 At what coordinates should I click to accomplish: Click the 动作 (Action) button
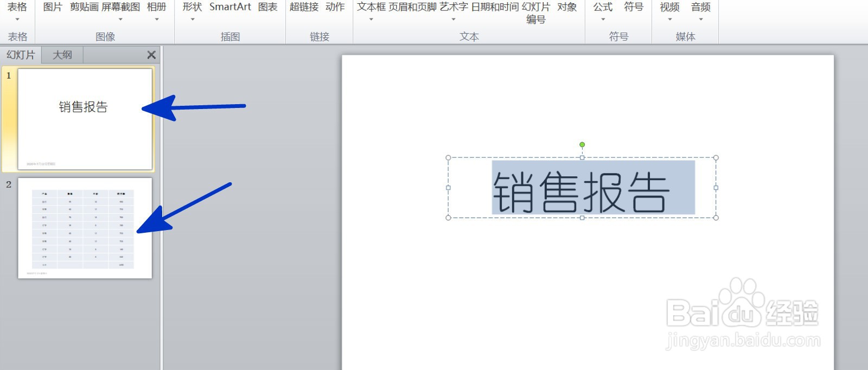pyautogui.click(x=335, y=7)
